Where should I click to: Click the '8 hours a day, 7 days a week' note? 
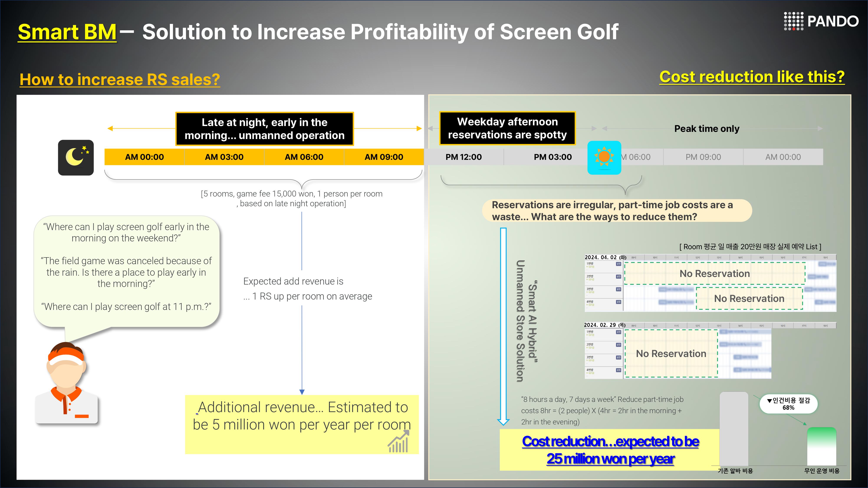coord(602,411)
